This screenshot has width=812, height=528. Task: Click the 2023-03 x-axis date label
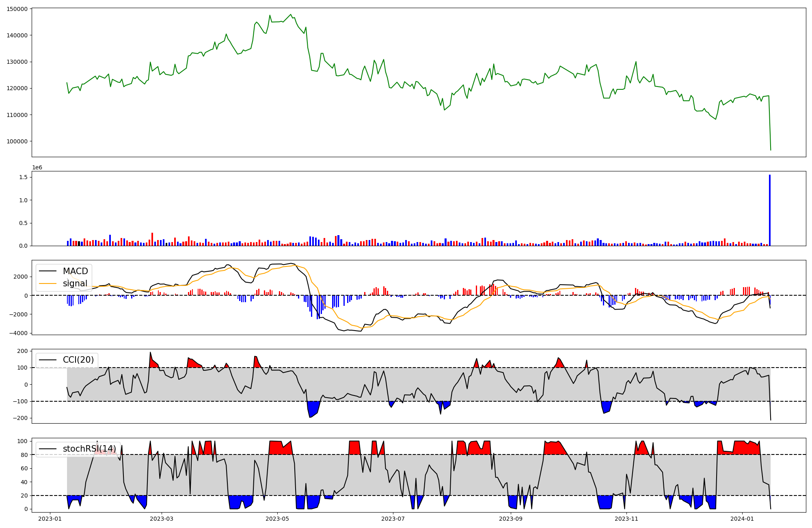point(162,519)
